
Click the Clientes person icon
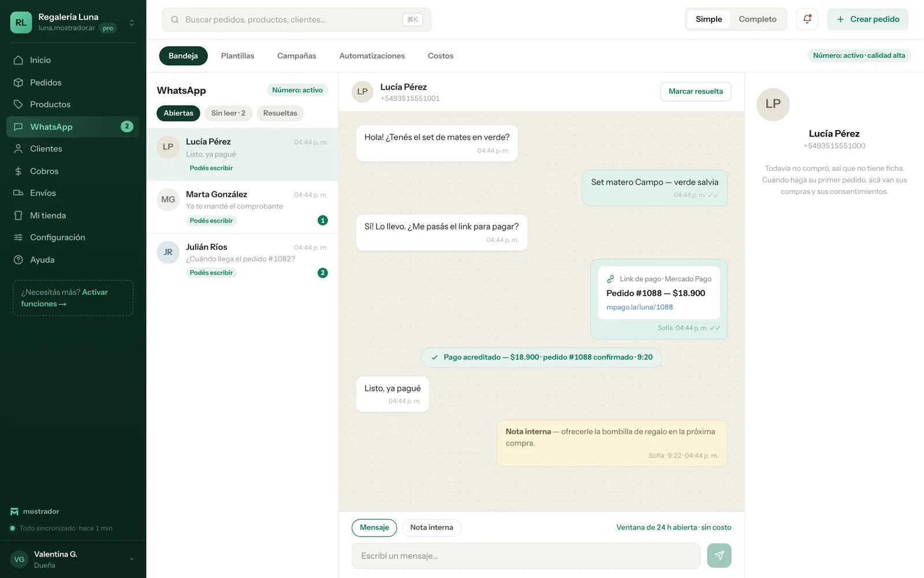tap(18, 149)
